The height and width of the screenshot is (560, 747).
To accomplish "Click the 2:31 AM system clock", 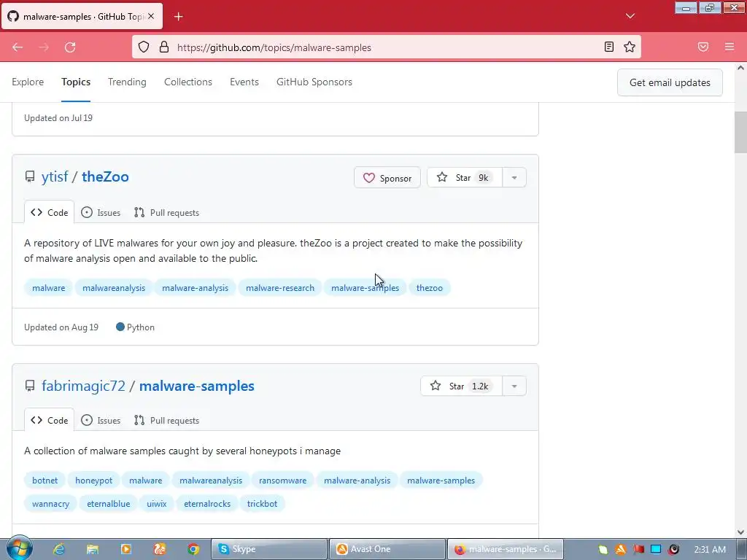I will coord(710,549).
